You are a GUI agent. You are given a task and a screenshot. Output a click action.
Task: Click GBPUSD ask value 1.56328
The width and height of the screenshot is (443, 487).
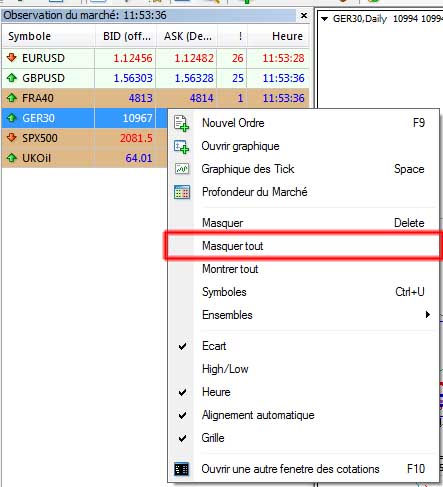pyautogui.click(x=194, y=78)
